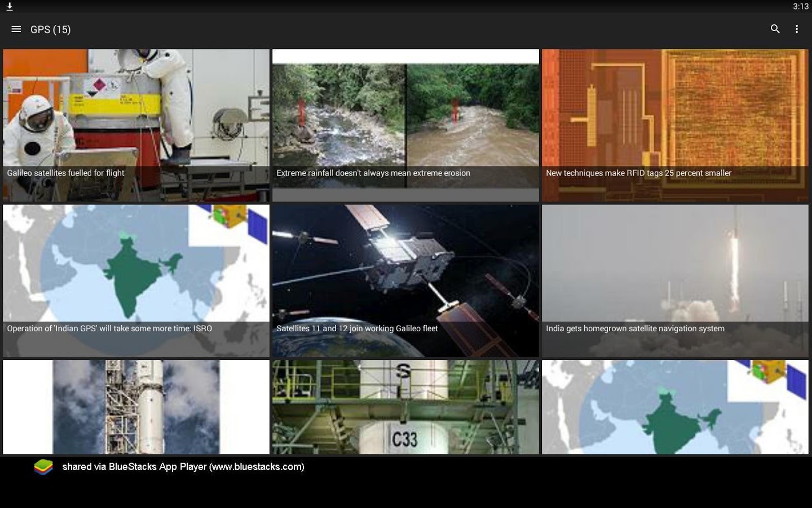Click the www.bluestacks.com link text
The width and height of the screenshot is (812, 508).
257,467
